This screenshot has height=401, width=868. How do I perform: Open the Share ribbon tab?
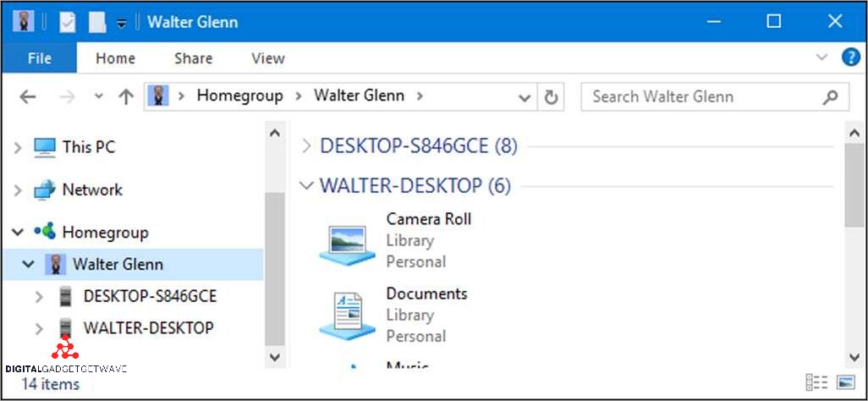(x=193, y=58)
